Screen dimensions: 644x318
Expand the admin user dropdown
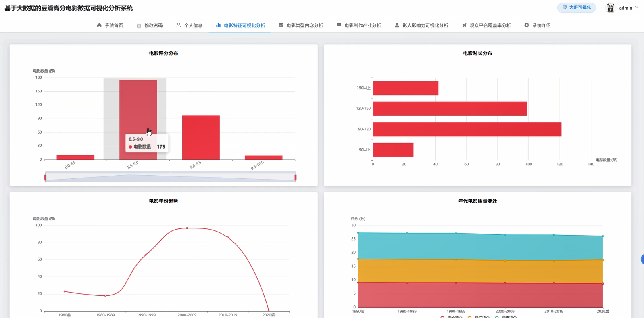coord(629,8)
